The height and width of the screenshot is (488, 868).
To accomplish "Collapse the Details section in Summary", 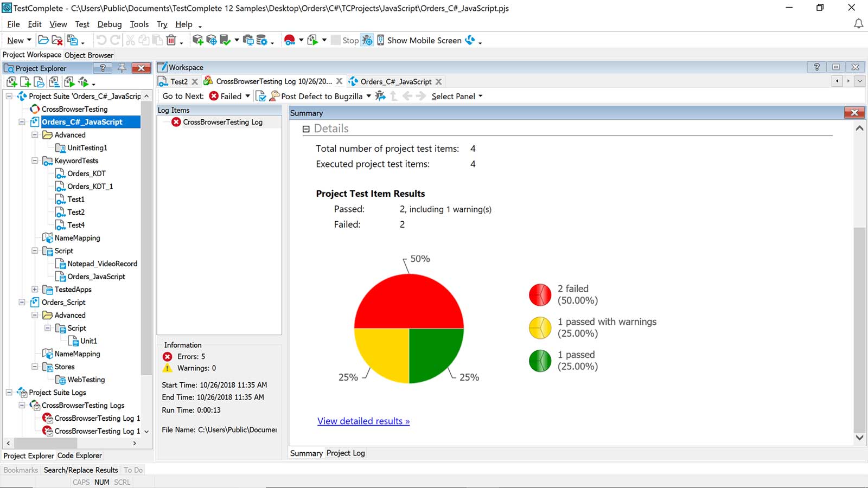I will pyautogui.click(x=305, y=129).
